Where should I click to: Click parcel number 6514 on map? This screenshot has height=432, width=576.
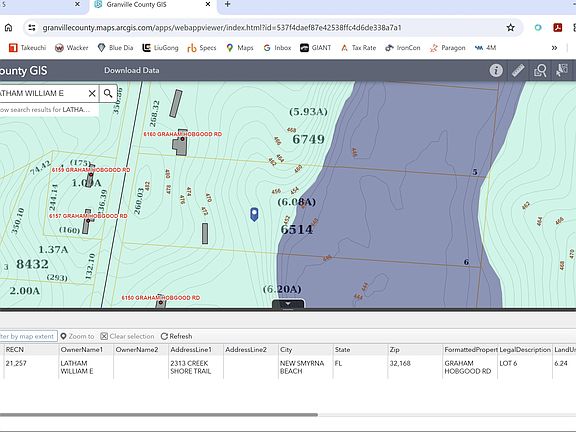[296, 229]
